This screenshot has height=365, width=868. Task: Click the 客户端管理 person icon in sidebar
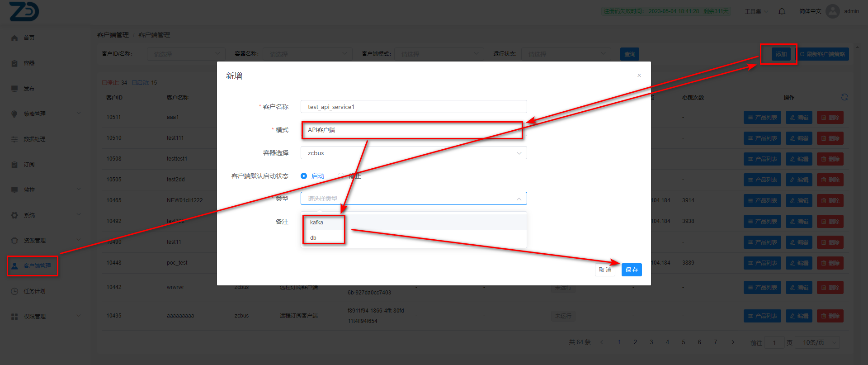pyautogui.click(x=14, y=266)
